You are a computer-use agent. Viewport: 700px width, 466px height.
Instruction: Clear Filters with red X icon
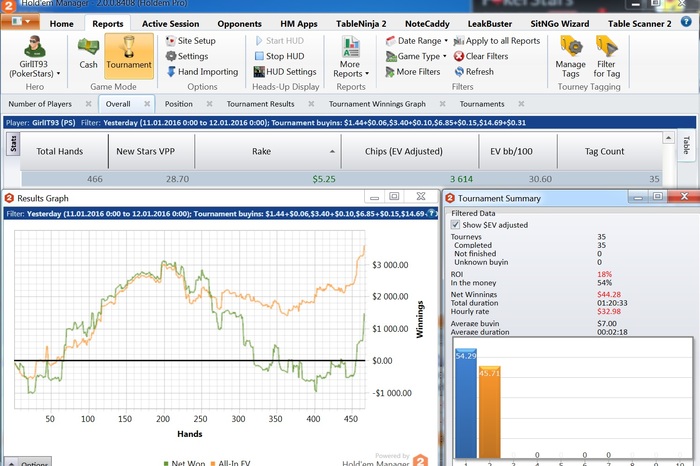tap(481, 56)
